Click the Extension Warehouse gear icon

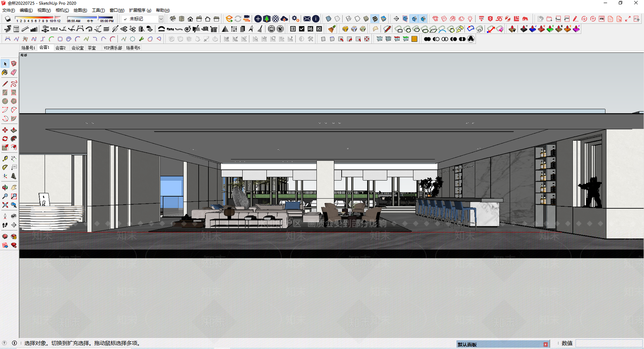tap(295, 19)
